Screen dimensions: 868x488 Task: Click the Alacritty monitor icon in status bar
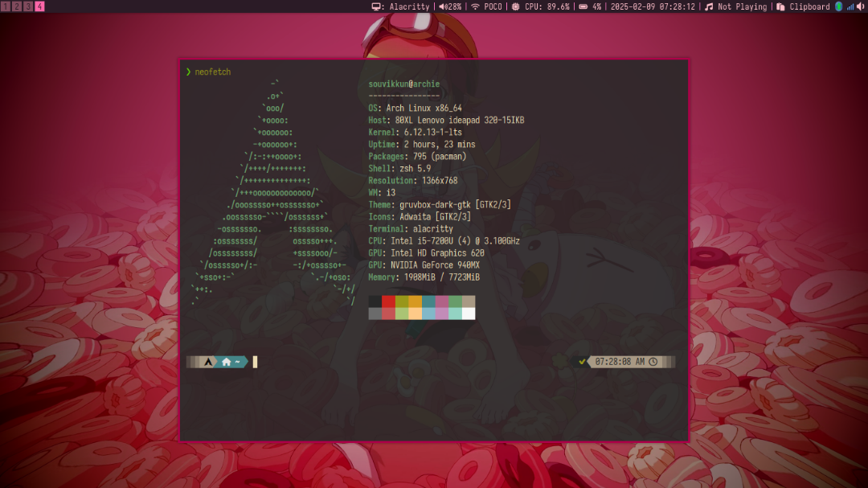click(x=375, y=6)
